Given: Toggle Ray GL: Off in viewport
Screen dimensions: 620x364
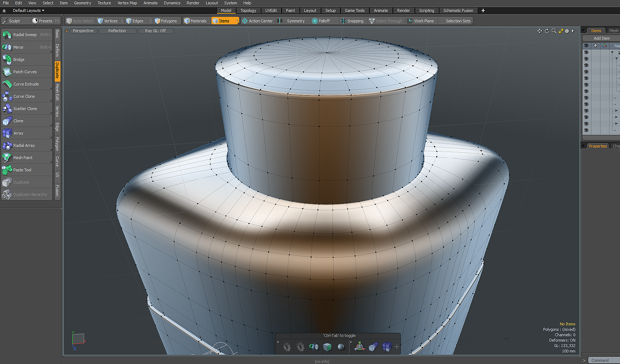Looking at the screenshot, I should pyautogui.click(x=155, y=31).
